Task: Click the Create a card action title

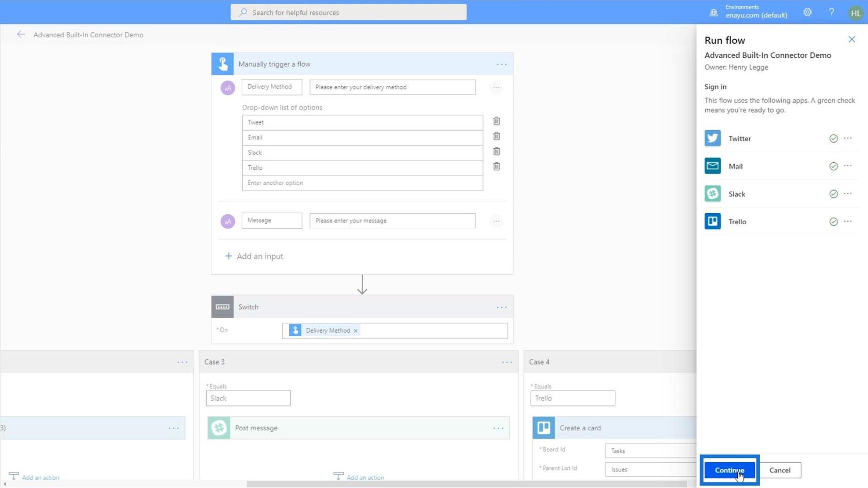Action: [580, 428]
